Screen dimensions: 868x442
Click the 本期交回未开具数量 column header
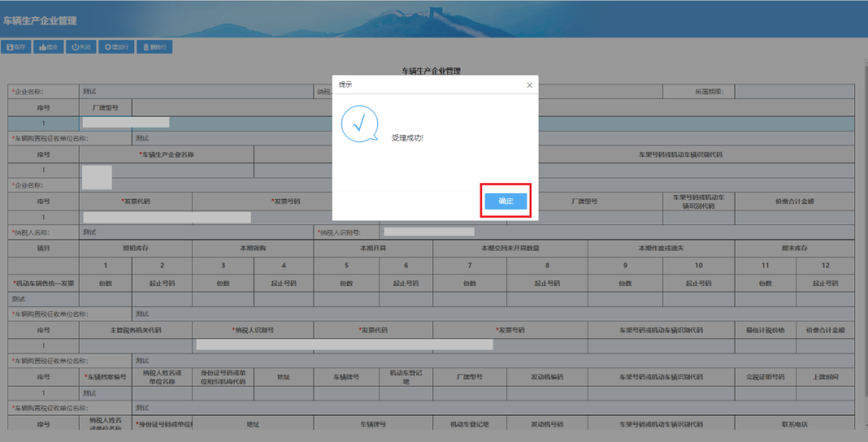(510, 248)
